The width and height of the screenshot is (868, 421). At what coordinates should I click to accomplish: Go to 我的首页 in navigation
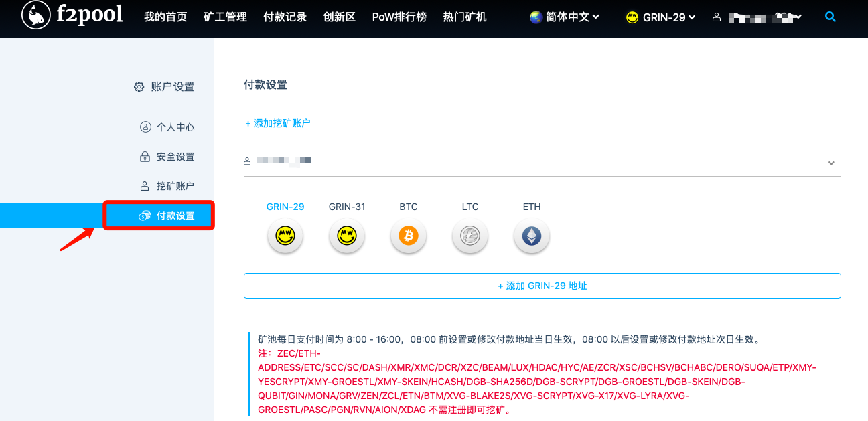coord(165,17)
